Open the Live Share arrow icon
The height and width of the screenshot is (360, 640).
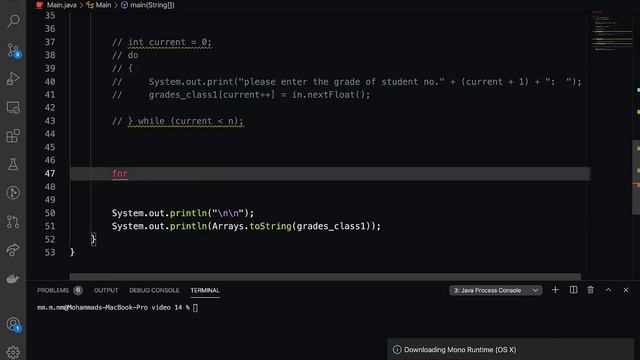[x=13, y=250]
